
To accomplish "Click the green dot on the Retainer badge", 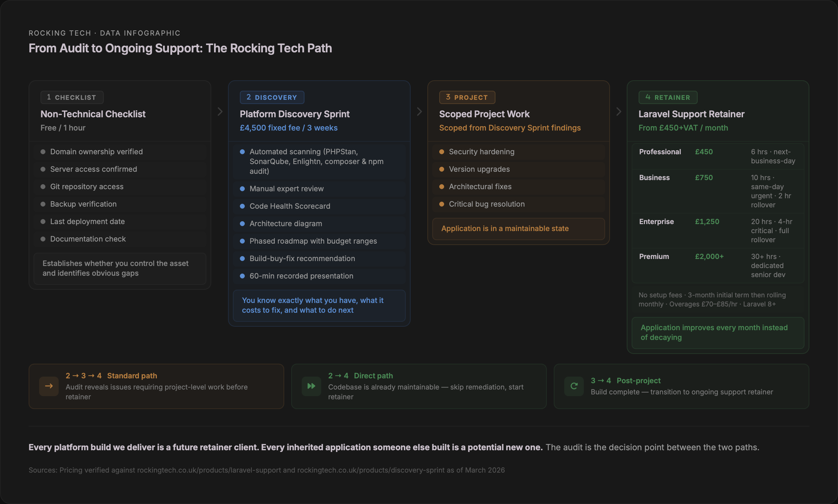I will pos(648,97).
